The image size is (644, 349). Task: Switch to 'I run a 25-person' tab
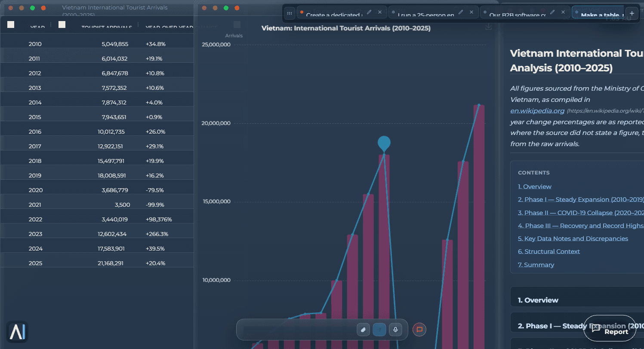click(x=426, y=15)
